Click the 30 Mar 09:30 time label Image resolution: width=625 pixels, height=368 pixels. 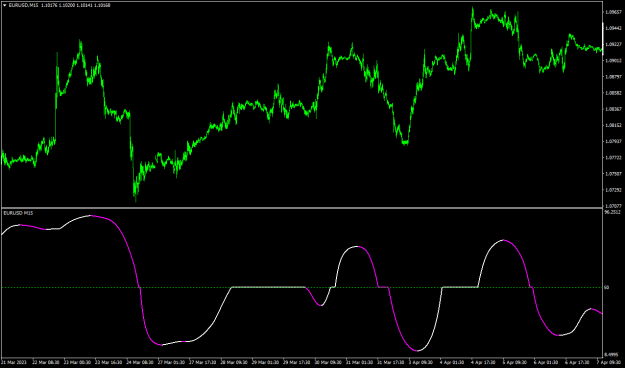click(x=328, y=363)
